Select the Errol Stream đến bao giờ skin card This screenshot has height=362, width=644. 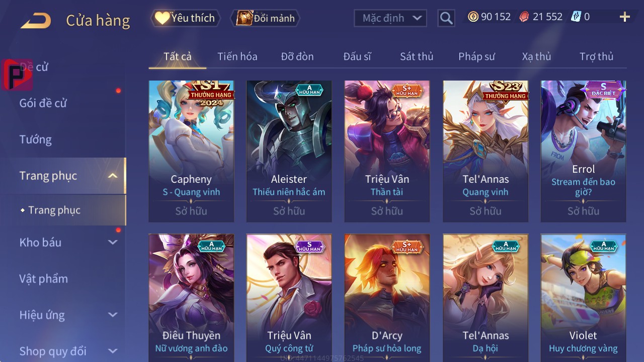(584, 151)
